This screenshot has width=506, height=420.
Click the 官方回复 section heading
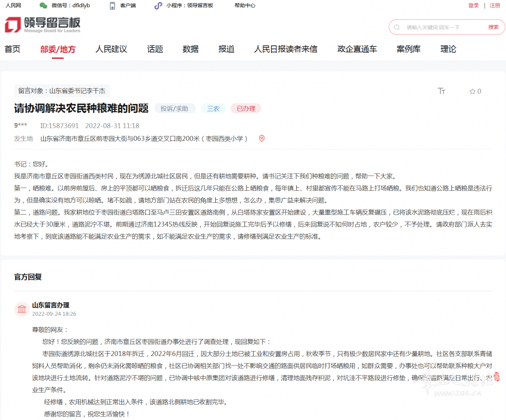[x=28, y=277]
